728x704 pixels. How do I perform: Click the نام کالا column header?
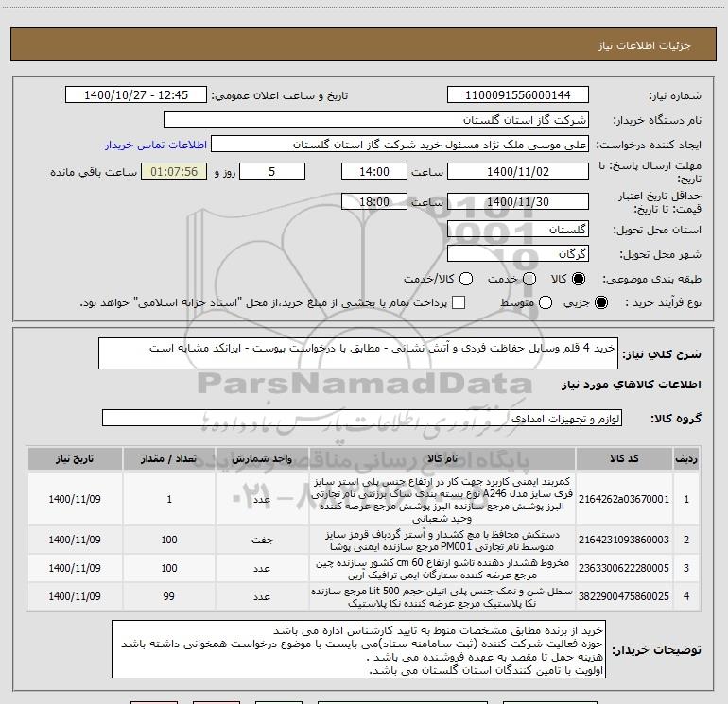(442, 459)
